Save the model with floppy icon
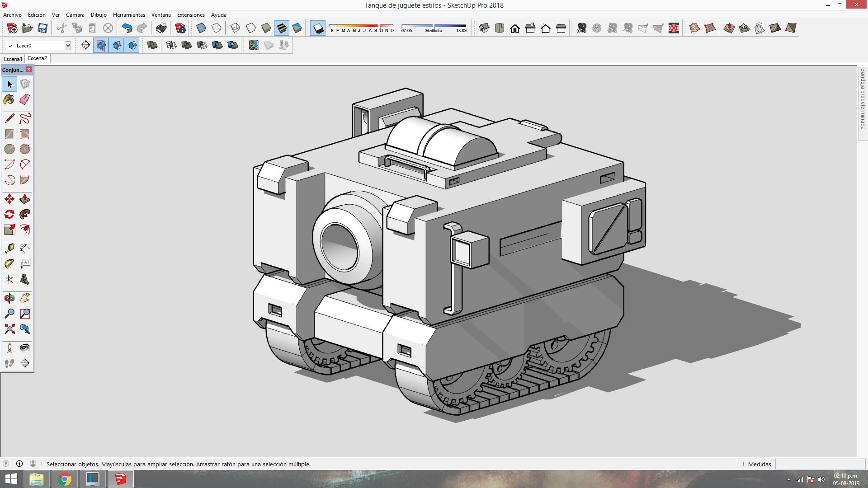 42,28
